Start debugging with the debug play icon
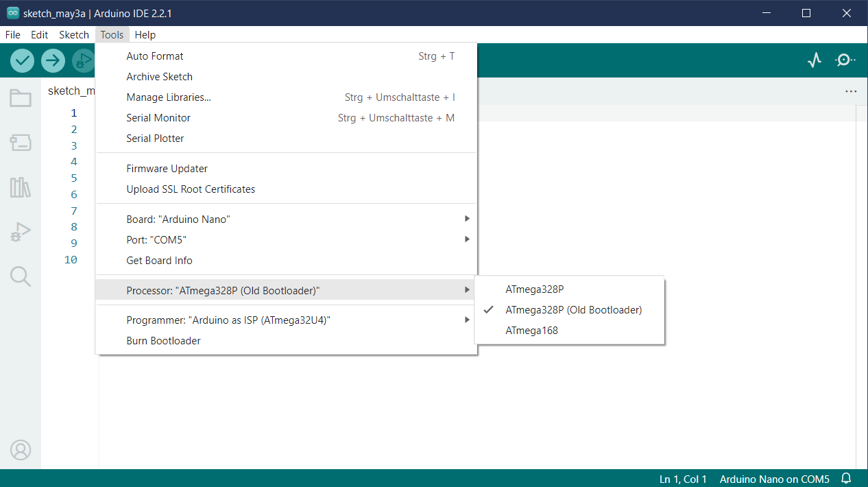This screenshot has width=868, height=487. point(84,60)
